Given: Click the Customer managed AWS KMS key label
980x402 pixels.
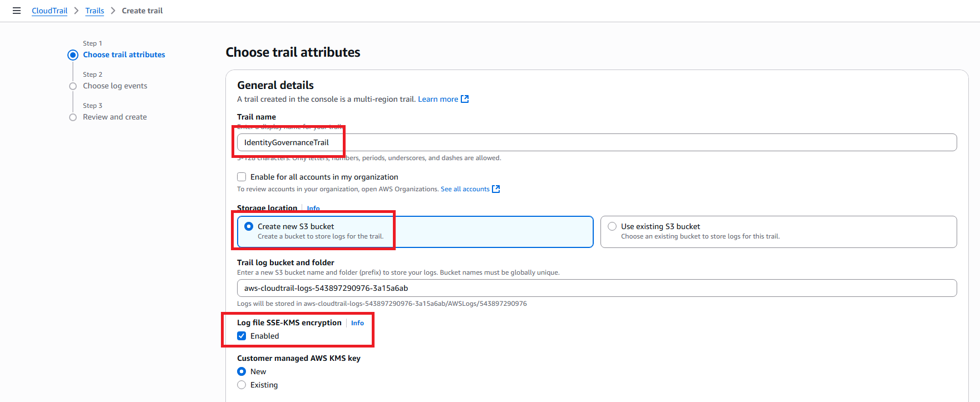Looking at the screenshot, I should tap(299, 358).
